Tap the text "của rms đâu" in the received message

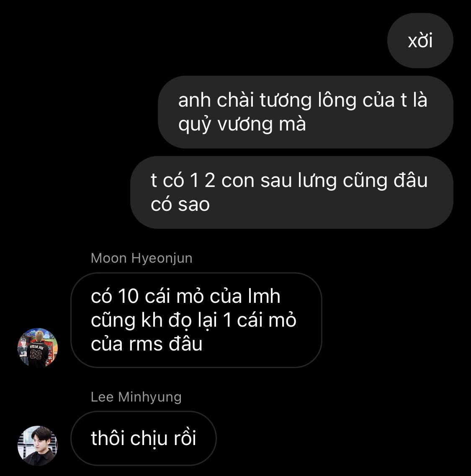pos(147,344)
